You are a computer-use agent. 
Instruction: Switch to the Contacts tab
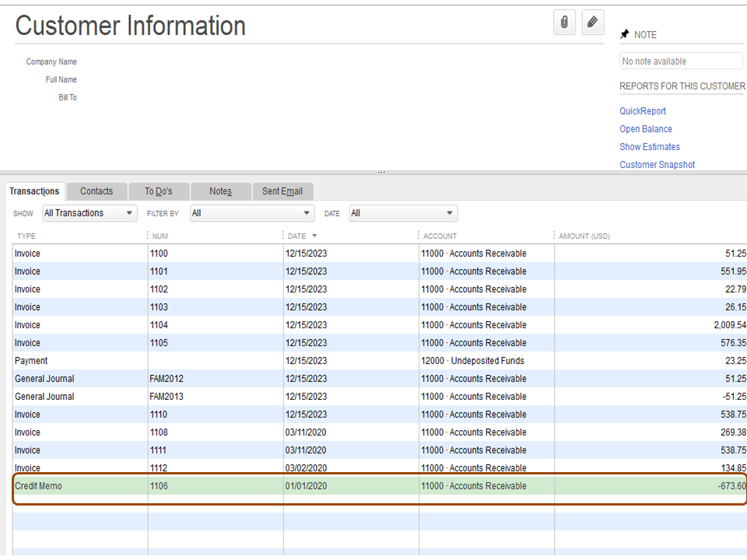96,191
